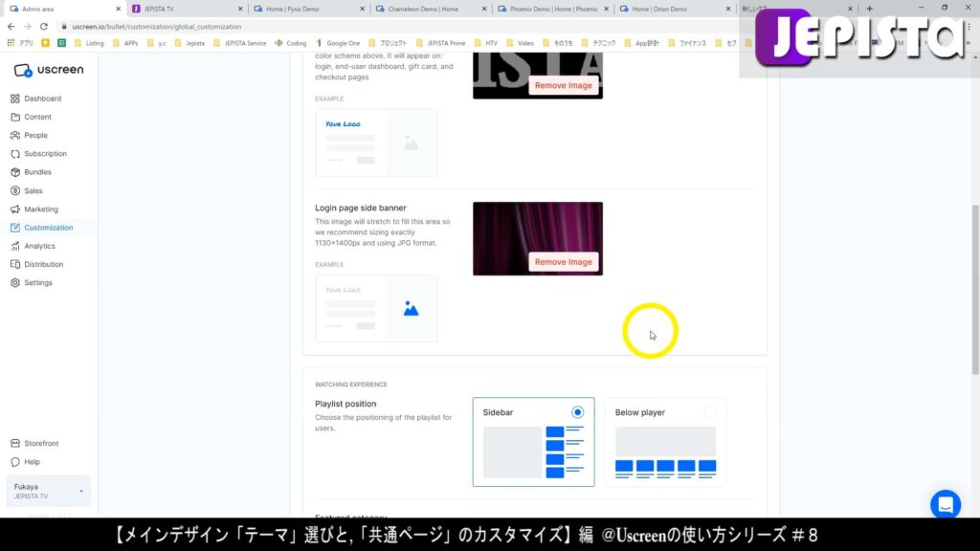Expand the Fukaya account switcher
Viewport: 980px width, 551px height.
click(x=48, y=491)
